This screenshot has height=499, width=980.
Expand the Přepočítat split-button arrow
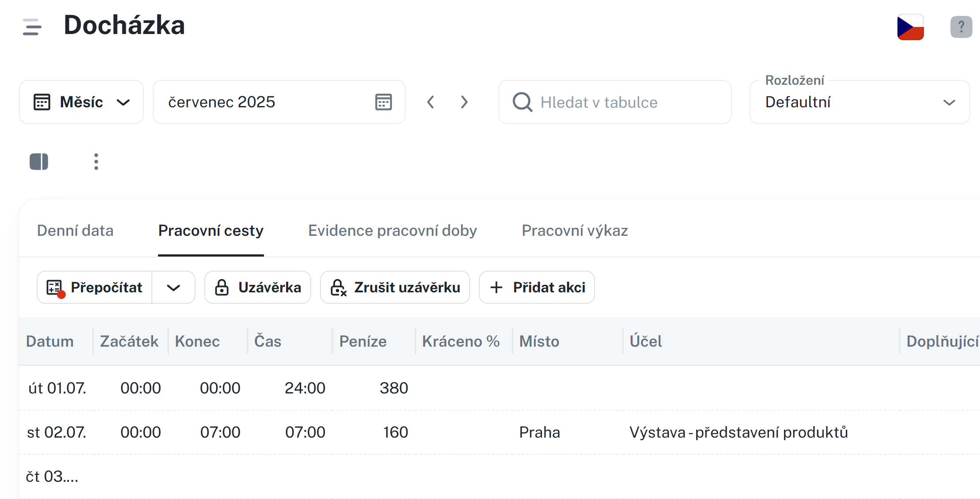[173, 287]
